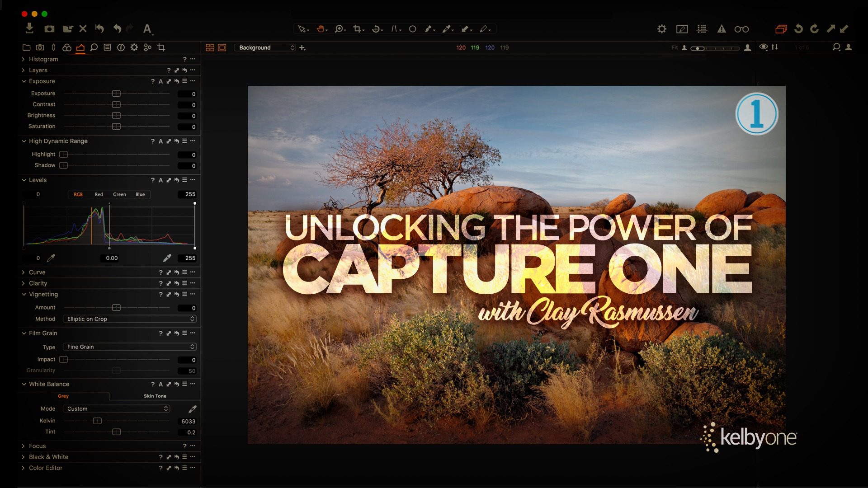Click the camera capture icon in top toolbar
The image size is (868, 488).
pyautogui.click(x=49, y=29)
